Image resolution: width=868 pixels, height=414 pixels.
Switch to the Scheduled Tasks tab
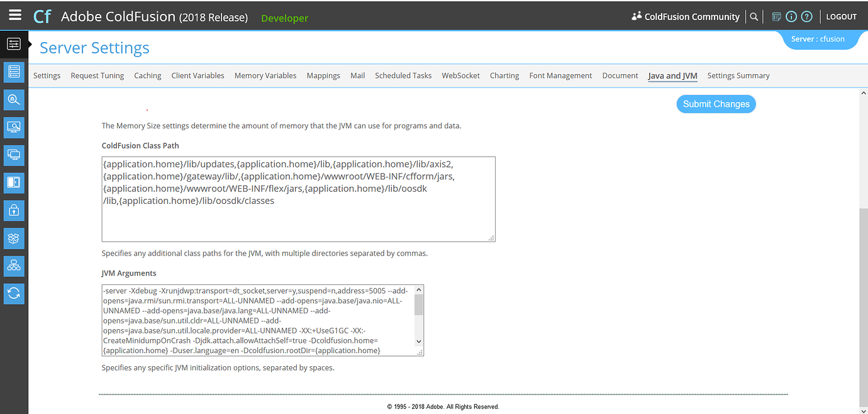coord(403,76)
